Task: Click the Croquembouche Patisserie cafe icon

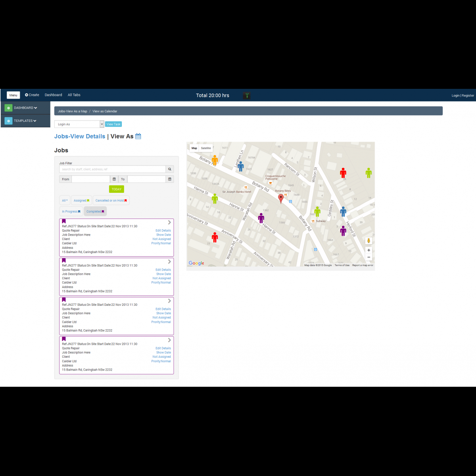Action: (x=271, y=183)
